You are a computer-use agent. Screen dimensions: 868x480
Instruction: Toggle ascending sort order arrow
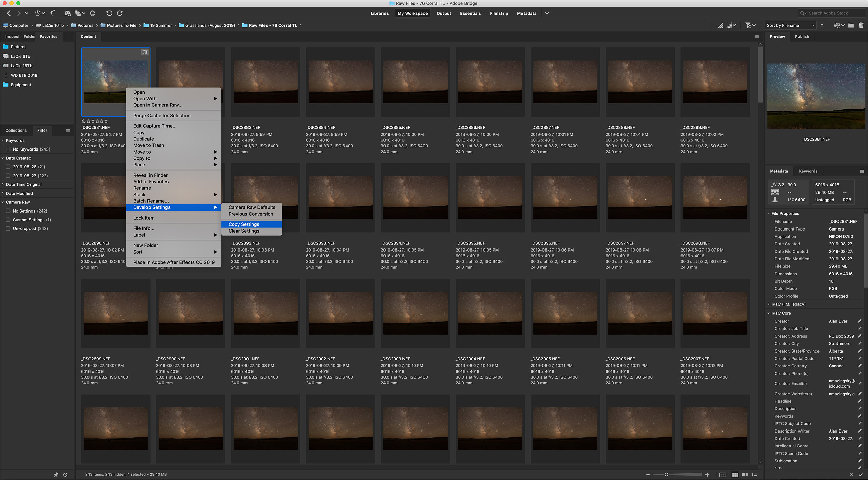point(822,25)
